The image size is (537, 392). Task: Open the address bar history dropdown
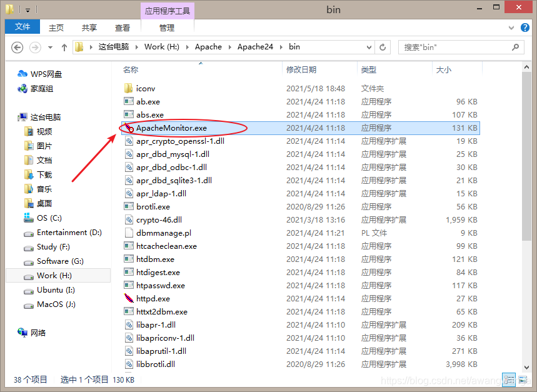click(369, 48)
